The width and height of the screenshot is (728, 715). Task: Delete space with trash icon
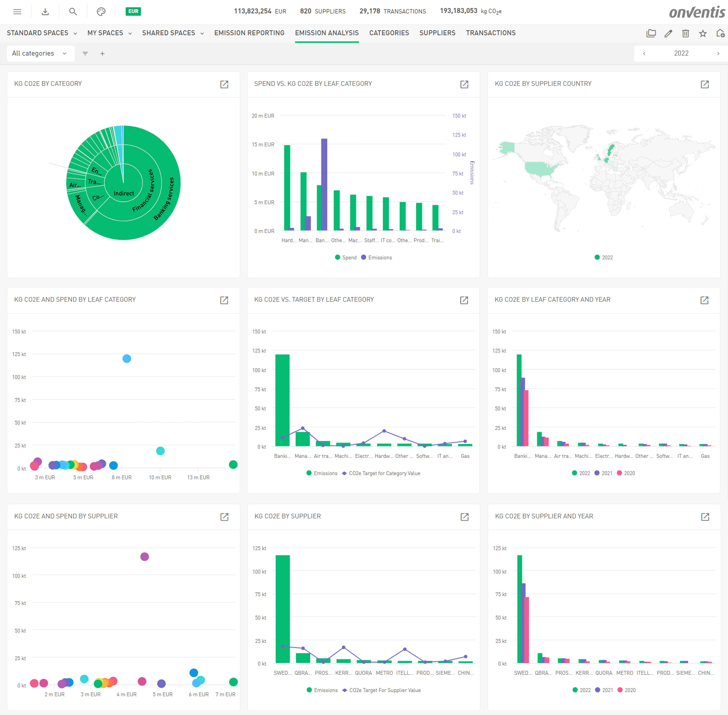(x=685, y=33)
